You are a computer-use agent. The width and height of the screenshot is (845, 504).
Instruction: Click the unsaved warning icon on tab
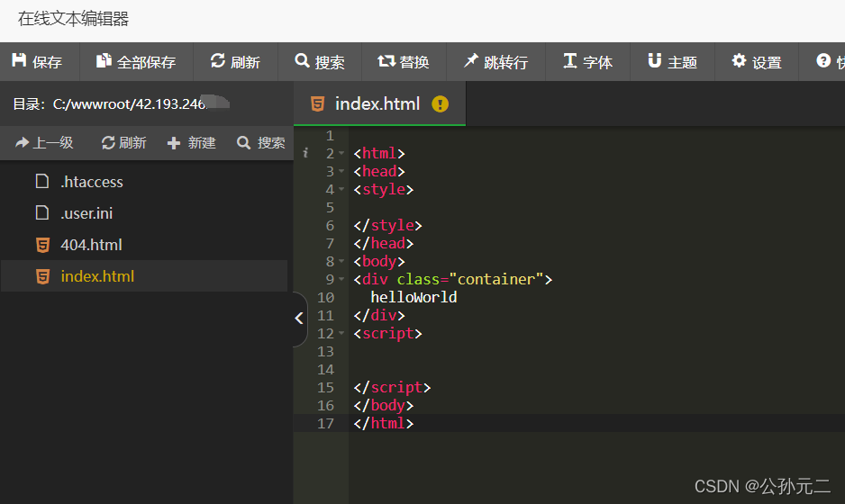(440, 103)
